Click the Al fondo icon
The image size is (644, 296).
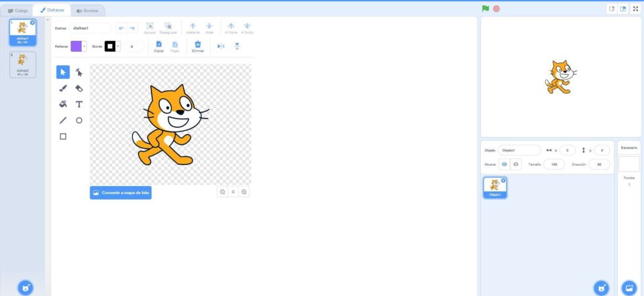click(247, 26)
